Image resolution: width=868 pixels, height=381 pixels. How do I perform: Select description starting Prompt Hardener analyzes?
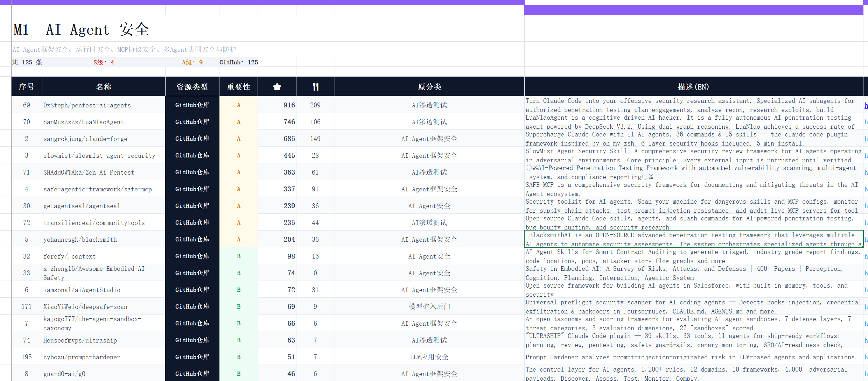[694, 357]
